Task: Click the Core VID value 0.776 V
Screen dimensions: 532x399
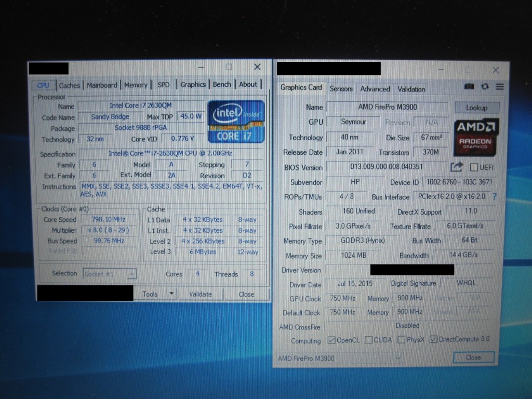Action: (x=182, y=138)
